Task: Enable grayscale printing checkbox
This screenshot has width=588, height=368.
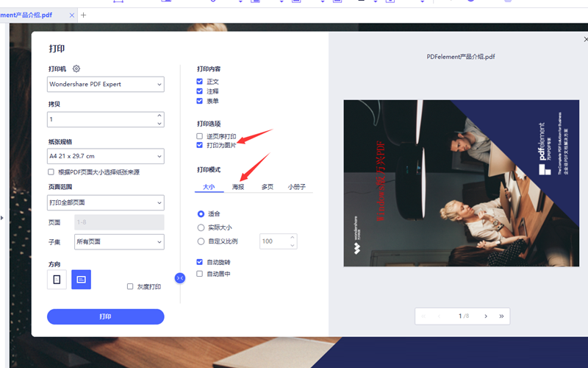Action: 130,286
